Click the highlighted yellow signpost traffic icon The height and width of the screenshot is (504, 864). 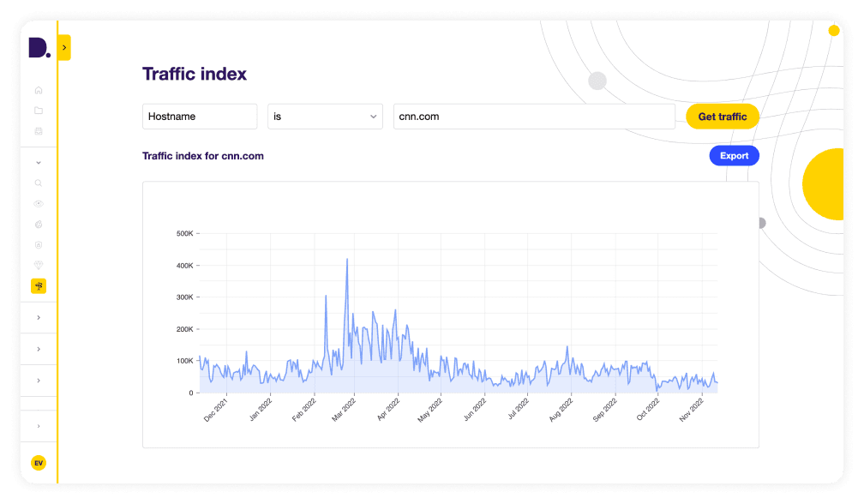point(39,286)
